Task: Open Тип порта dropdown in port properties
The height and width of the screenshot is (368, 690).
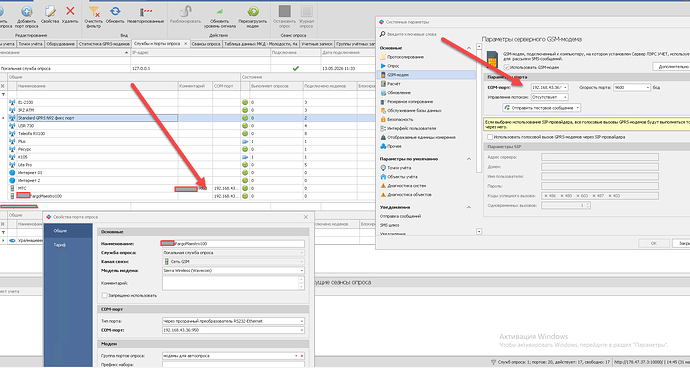Action: [x=301, y=321]
